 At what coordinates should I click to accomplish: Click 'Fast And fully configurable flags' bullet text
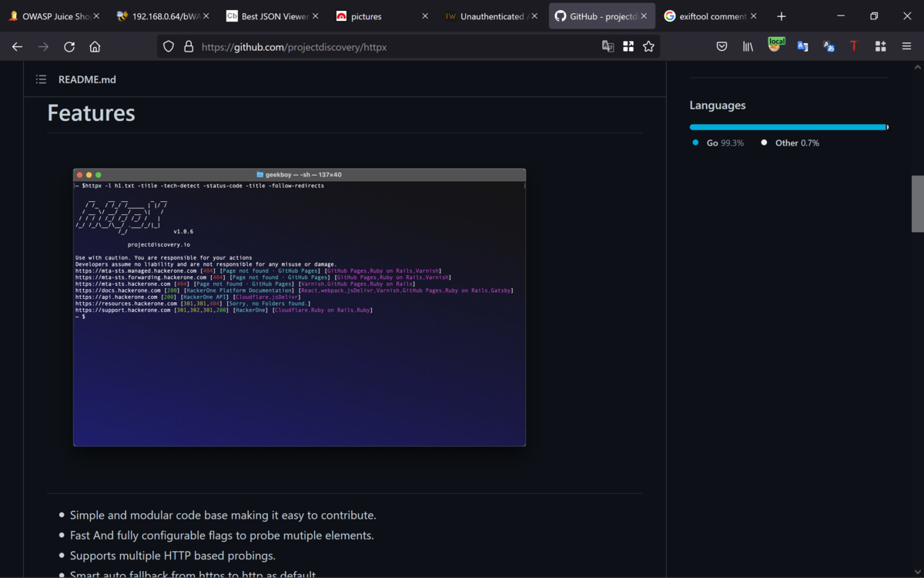tap(222, 536)
